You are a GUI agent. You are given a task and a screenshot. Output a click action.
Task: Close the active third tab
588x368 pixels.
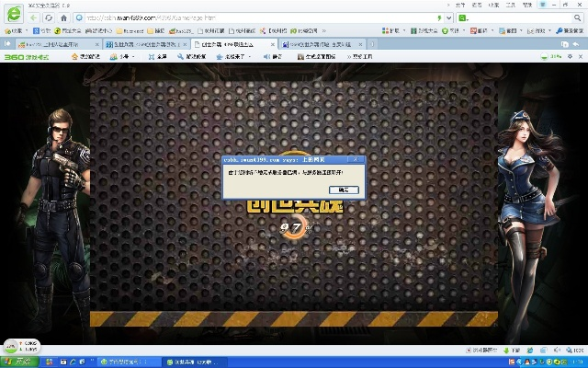click(273, 44)
